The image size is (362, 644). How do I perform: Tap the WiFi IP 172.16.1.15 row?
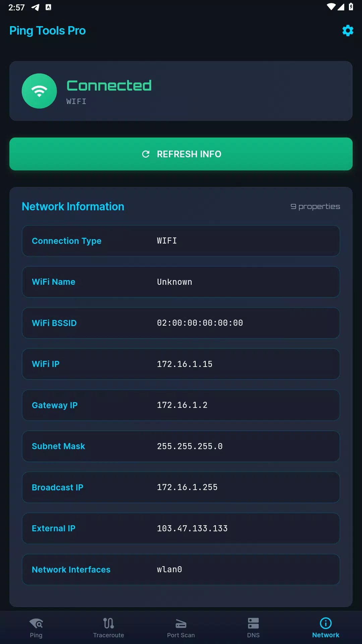pyautogui.click(x=181, y=364)
